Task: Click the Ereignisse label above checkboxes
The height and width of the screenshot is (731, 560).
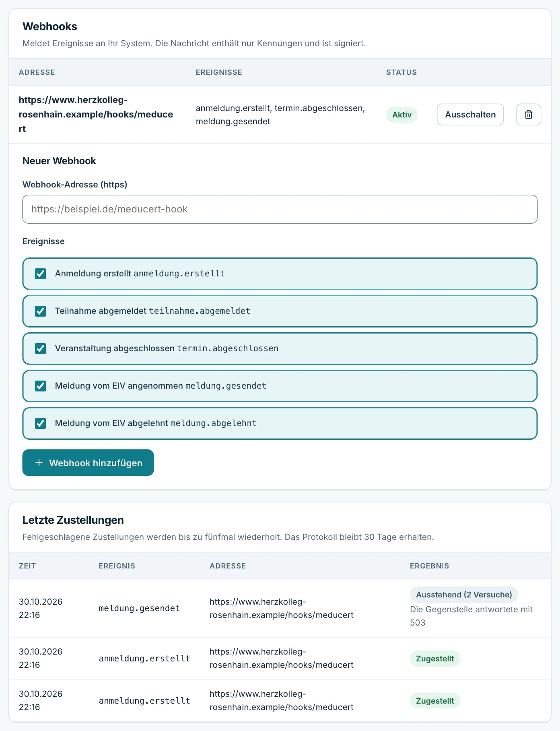Action: pos(43,241)
